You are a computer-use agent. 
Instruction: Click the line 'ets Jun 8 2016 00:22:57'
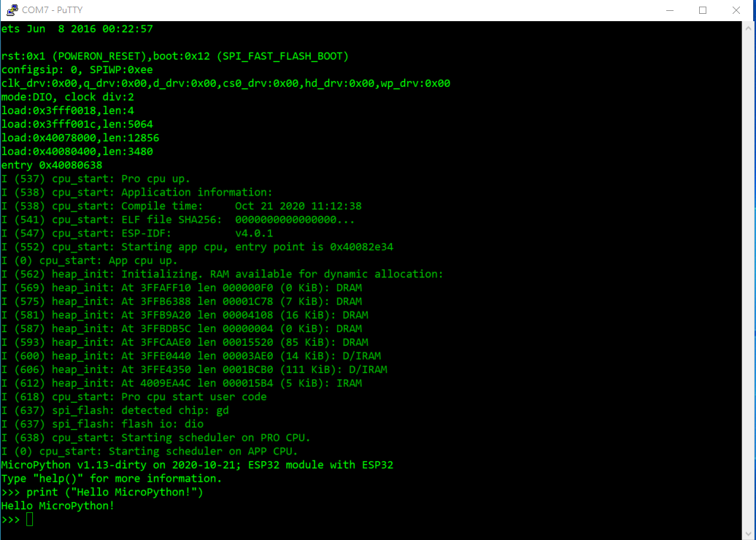click(x=77, y=29)
